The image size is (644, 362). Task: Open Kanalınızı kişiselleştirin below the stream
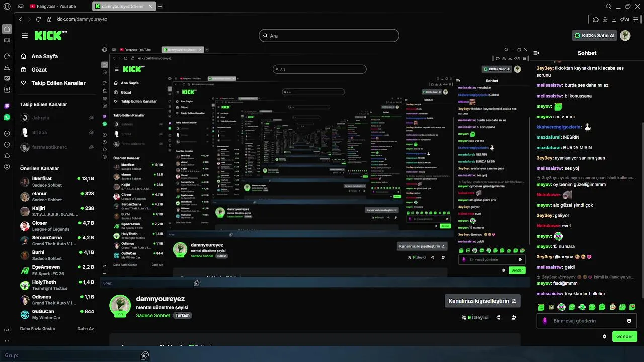(x=482, y=301)
